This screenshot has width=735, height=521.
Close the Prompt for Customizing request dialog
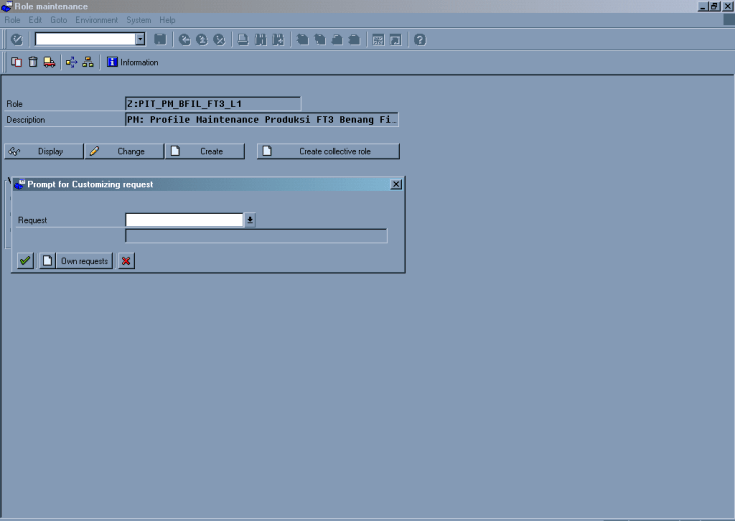pos(395,185)
